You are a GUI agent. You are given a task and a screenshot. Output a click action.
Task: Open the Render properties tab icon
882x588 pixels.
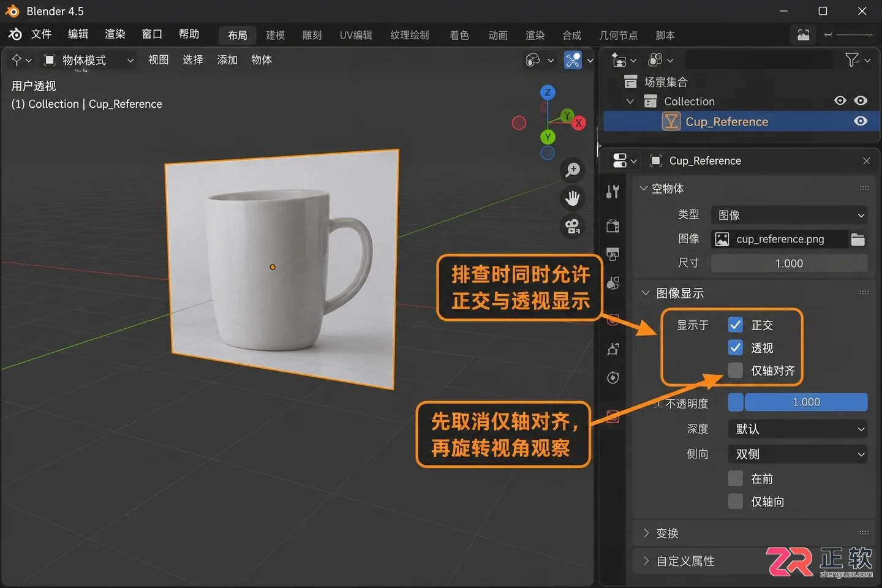(612, 226)
